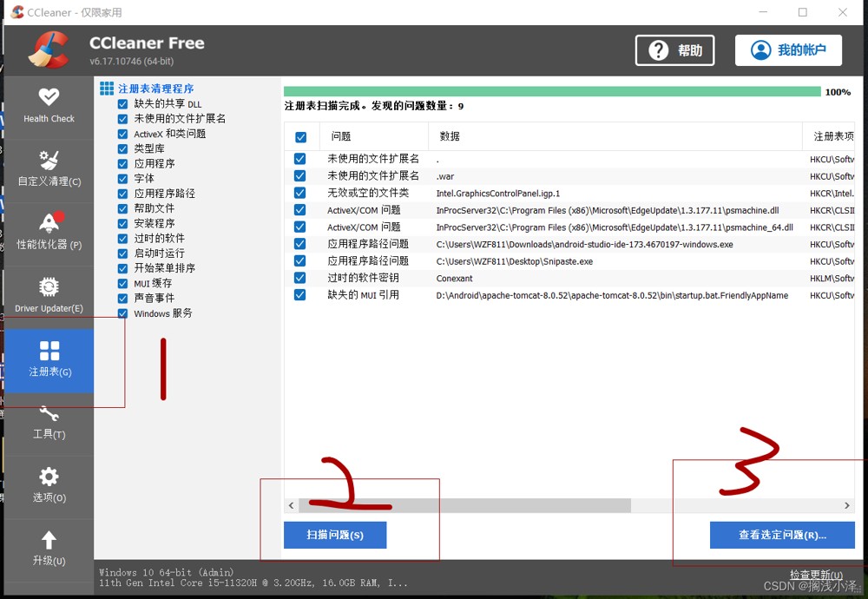Image resolution: width=868 pixels, height=599 pixels.
Task: Open Driver Updater chip icon
Action: pos(49,286)
